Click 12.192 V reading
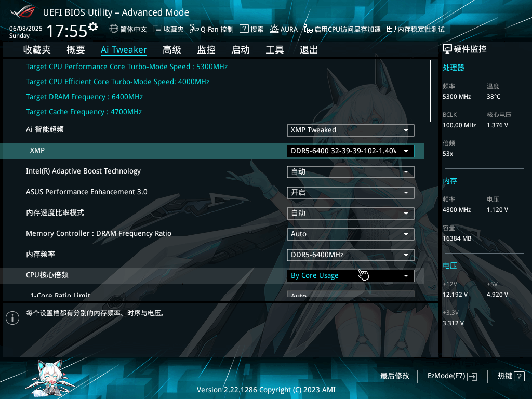The image size is (532, 399). pos(455,295)
